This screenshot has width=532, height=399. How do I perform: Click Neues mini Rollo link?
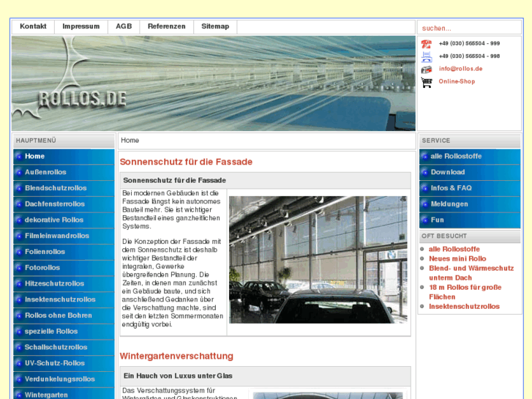tap(457, 258)
